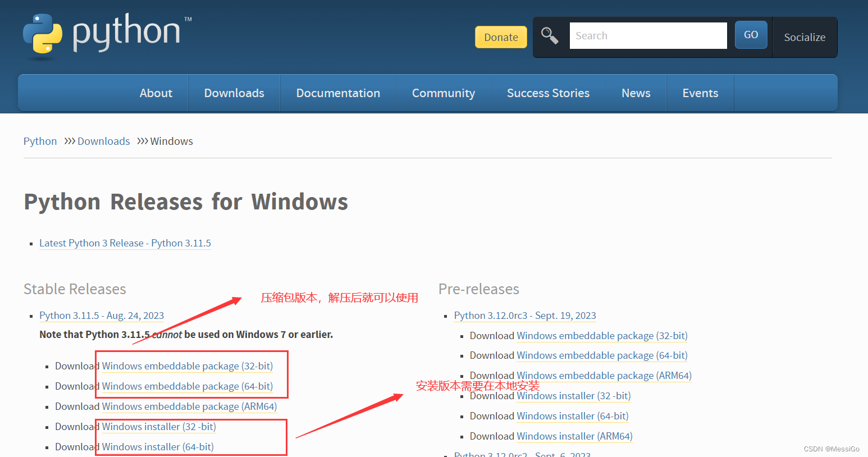Click the Donate button
This screenshot has width=868, height=457.
[501, 37]
